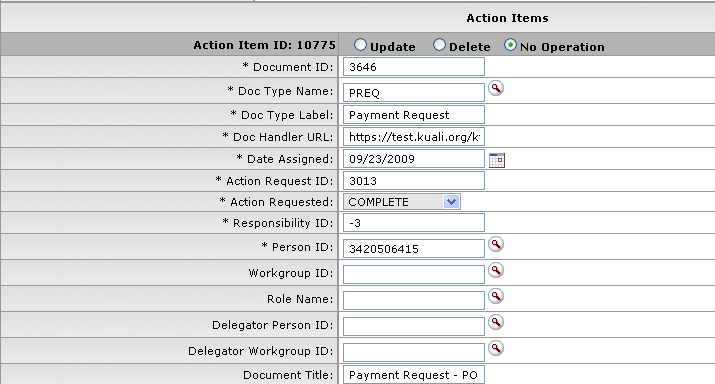The width and height of the screenshot is (715, 384).
Task: Open lookup icon beside Doc Type Name
Action: pos(496,88)
